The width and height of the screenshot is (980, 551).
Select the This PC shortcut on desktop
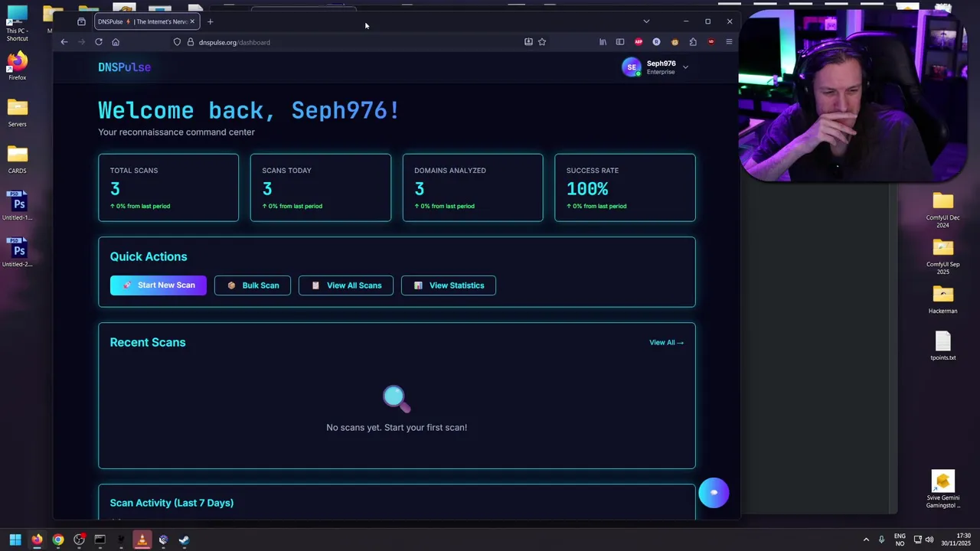point(17,24)
